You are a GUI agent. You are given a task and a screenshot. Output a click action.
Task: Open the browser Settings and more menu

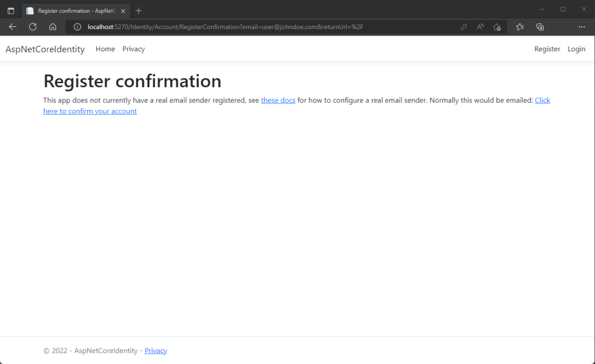pyautogui.click(x=581, y=27)
